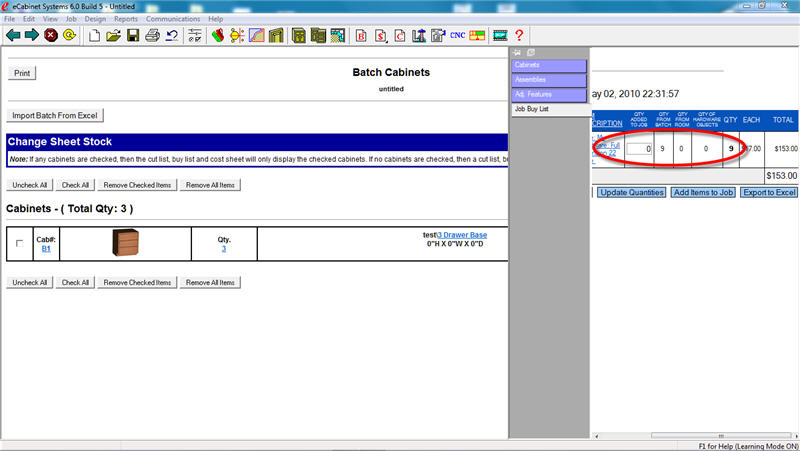The image size is (800, 451).
Task: Open the Reports menu
Action: tap(126, 19)
